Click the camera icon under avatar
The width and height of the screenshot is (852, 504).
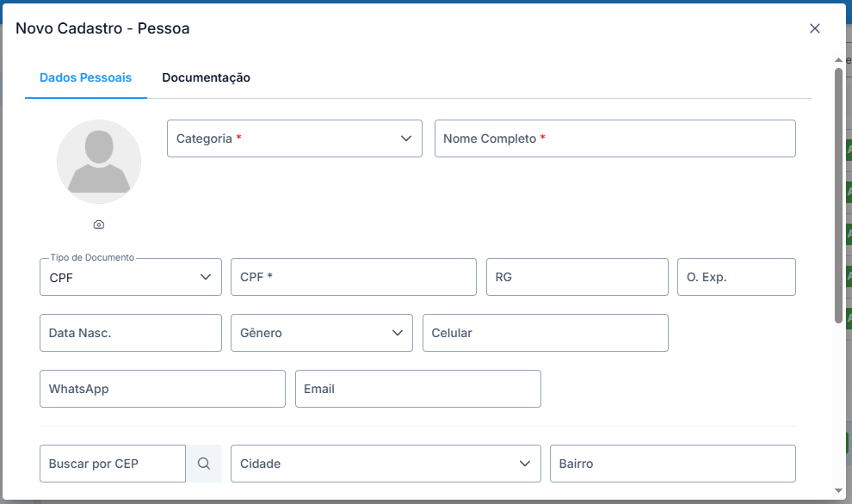pyautogui.click(x=99, y=224)
